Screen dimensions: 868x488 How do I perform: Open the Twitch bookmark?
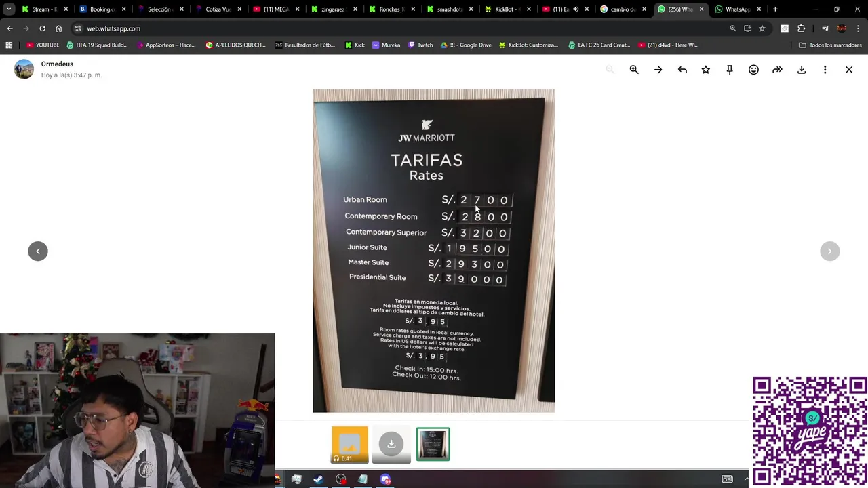coord(420,45)
